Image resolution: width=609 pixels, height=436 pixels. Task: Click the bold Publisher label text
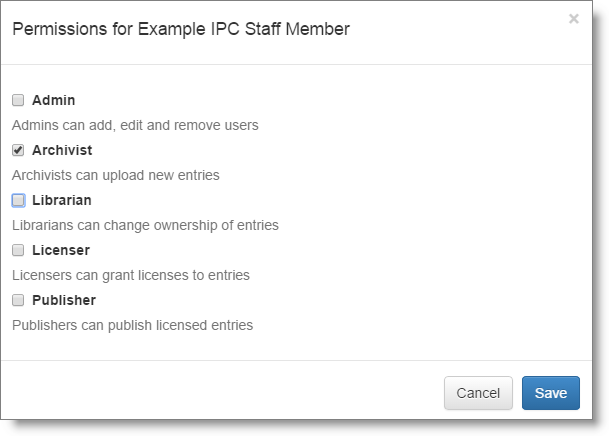tap(64, 300)
